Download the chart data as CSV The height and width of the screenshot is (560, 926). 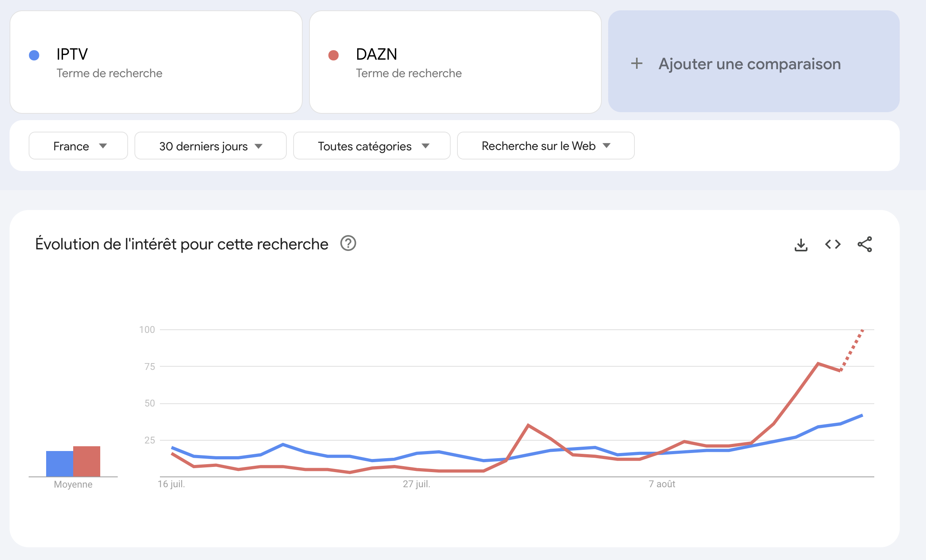coord(801,244)
